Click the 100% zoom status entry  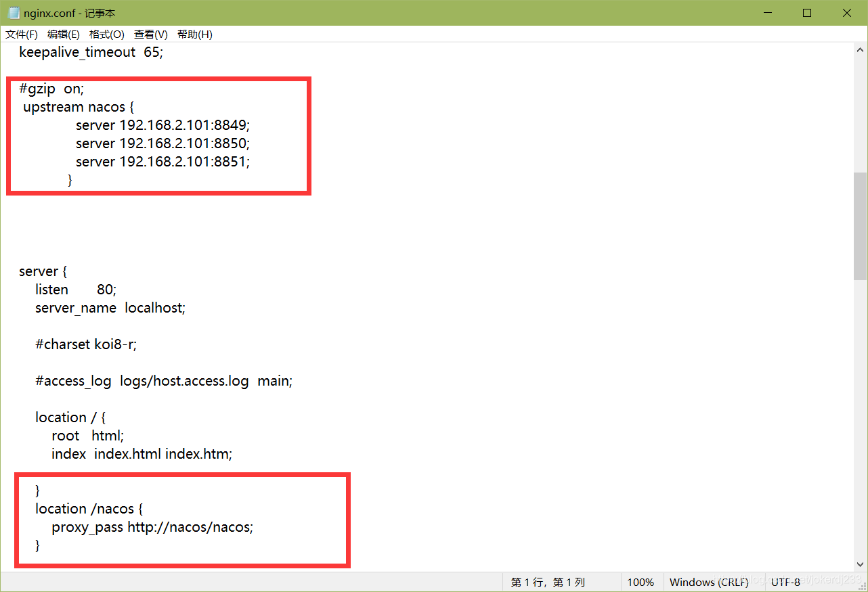pos(641,582)
